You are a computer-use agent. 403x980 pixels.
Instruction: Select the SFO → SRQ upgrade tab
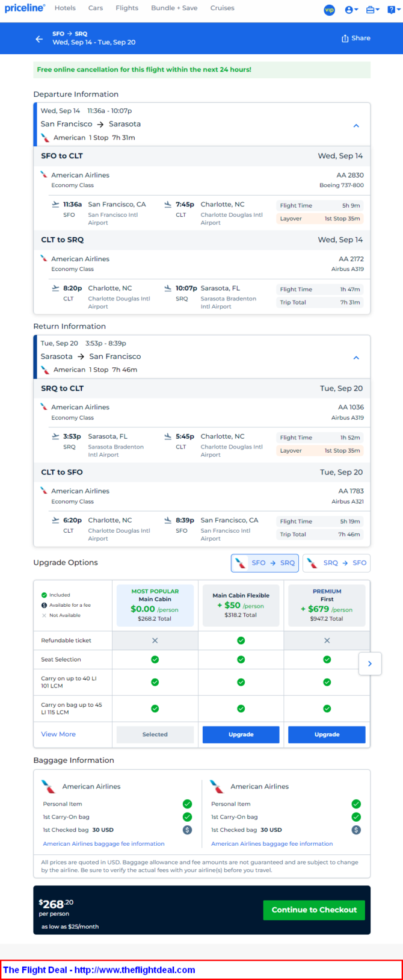click(x=265, y=563)
